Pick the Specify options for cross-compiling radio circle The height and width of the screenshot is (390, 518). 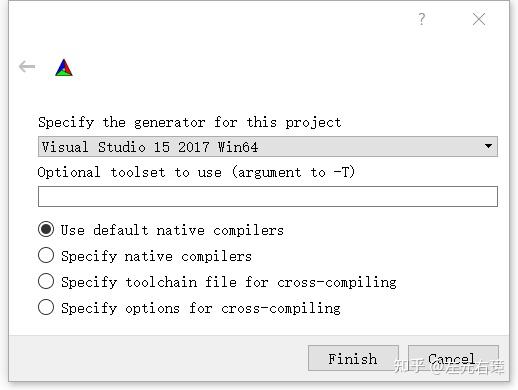point(46,307)
